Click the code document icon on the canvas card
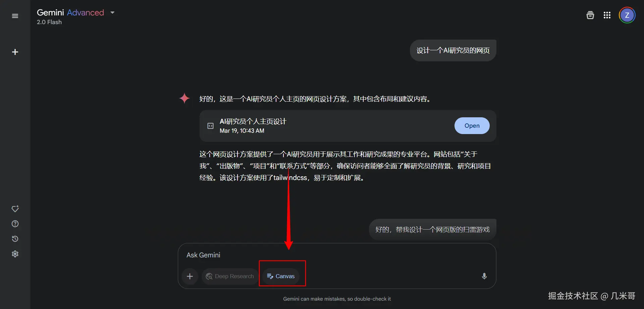 click(x=210, y=126)
